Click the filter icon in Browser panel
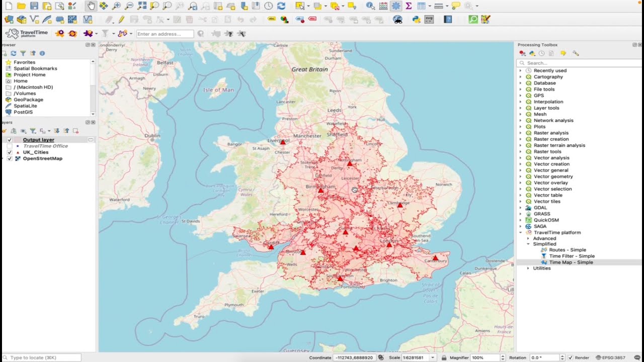Viewport: 644px width, 362px height. coord(23,53)
